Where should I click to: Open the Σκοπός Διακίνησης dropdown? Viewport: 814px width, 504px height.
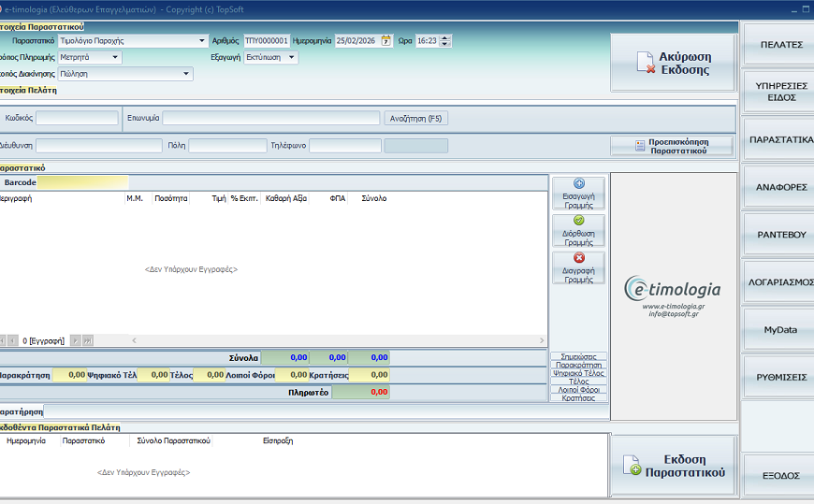pos(187,73)
